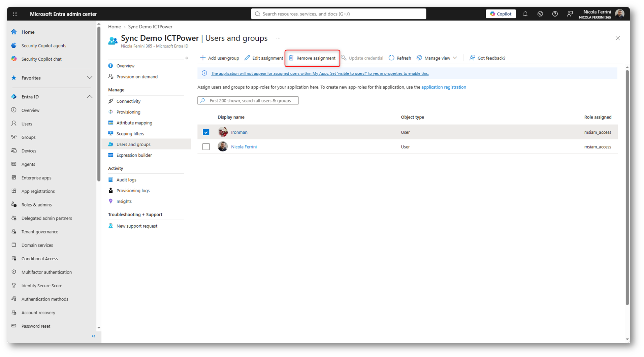Click the Authentication methods sidebar icon
Viewport: 644px width, 357px height.
[x=14, y=299]
